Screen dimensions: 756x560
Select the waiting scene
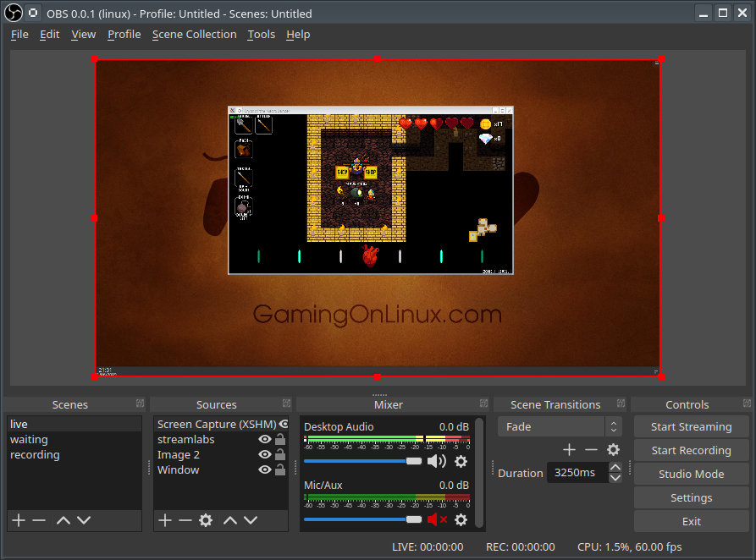coord(74,439)
